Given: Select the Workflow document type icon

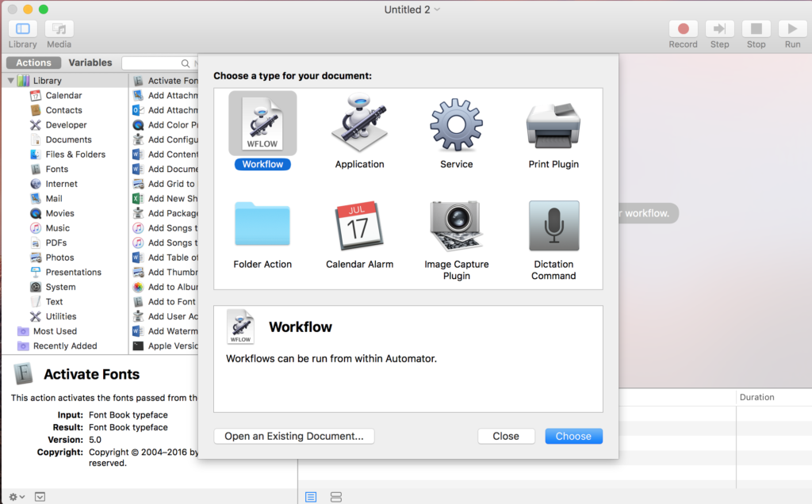Looking at the screenshot, I should (262, 122).
